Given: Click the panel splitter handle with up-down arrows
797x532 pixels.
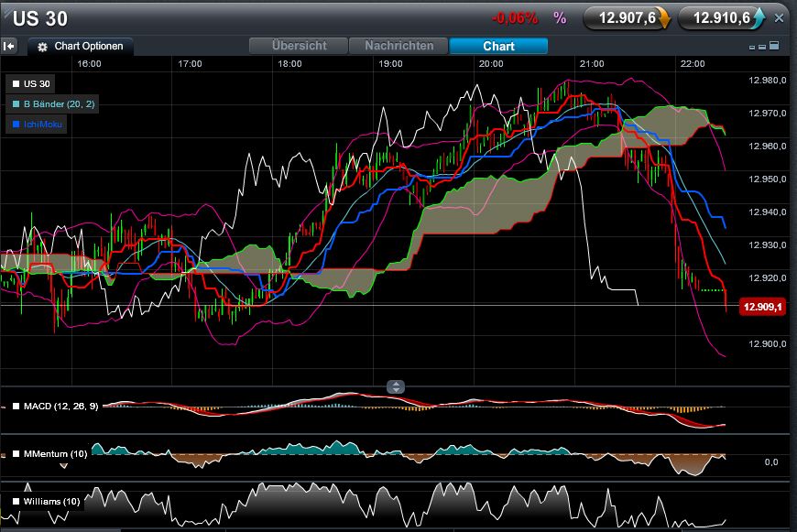Looking at the screenshot, I should pyautogui.click(x=396, y=386).
